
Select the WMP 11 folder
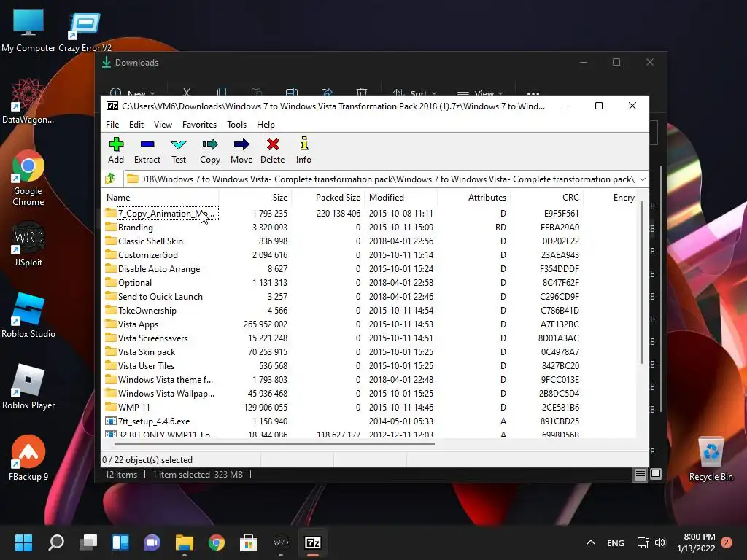coord(127,407)
